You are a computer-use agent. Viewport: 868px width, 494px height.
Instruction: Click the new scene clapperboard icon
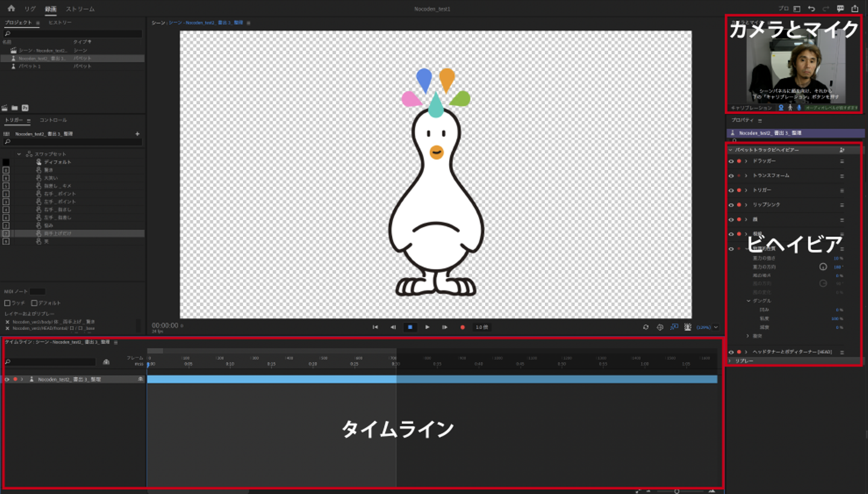[5, 108]
